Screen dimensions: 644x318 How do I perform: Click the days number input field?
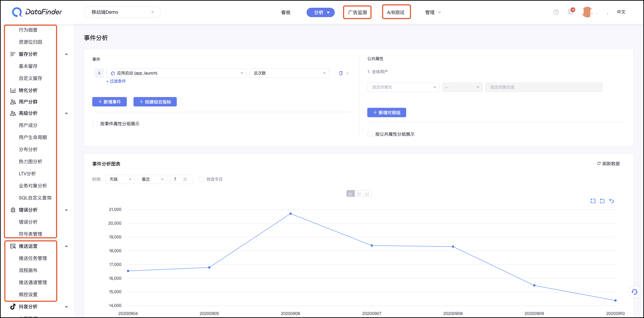(x=181, y=179)
